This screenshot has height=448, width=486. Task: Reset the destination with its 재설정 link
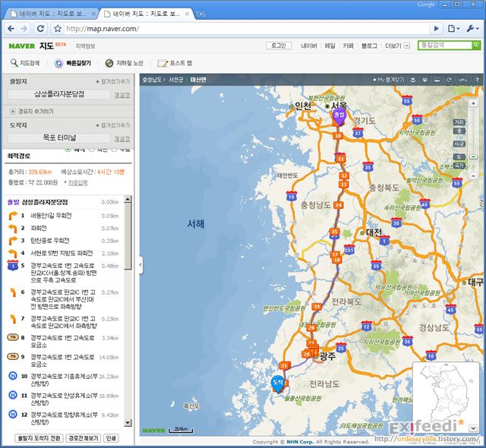tap(122, 139)
